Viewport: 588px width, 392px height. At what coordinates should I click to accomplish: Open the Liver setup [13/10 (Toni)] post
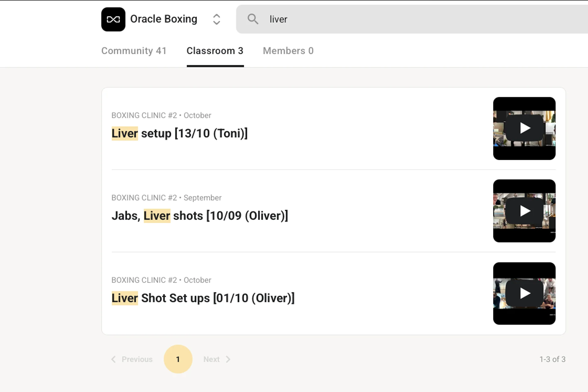click(x=179, y=133)
